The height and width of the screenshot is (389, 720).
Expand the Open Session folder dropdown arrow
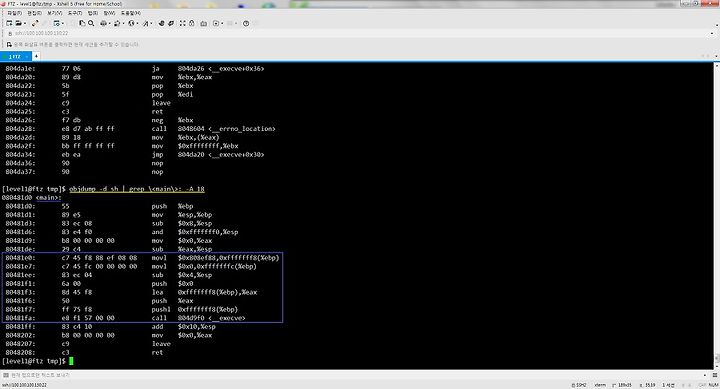[x=24, y=23]
